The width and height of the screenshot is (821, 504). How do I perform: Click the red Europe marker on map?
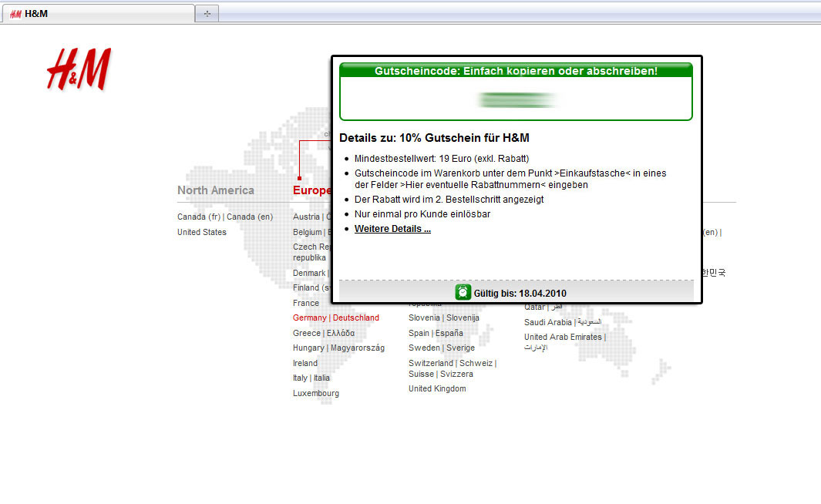click(300, 179)
